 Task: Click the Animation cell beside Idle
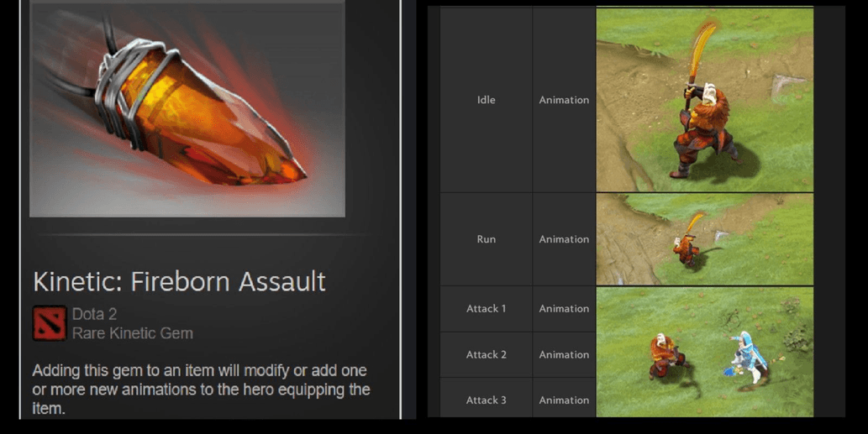pos(564,100)
